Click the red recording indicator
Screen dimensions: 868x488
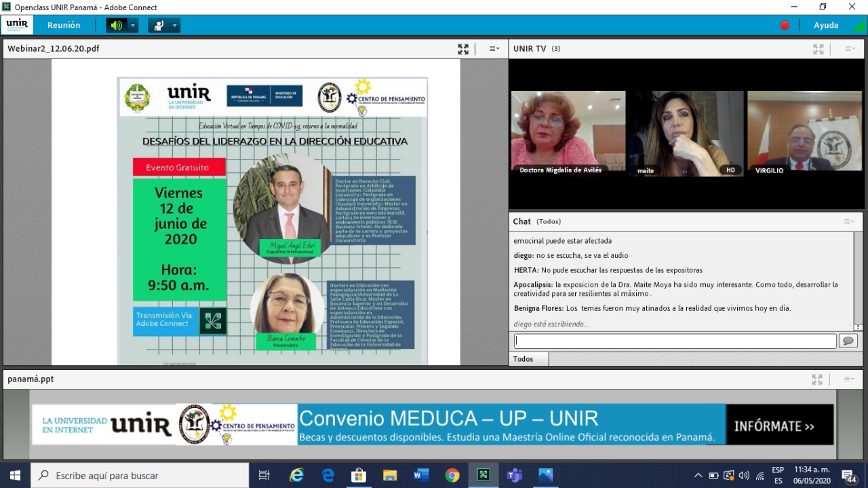click(x=785, y=25)
